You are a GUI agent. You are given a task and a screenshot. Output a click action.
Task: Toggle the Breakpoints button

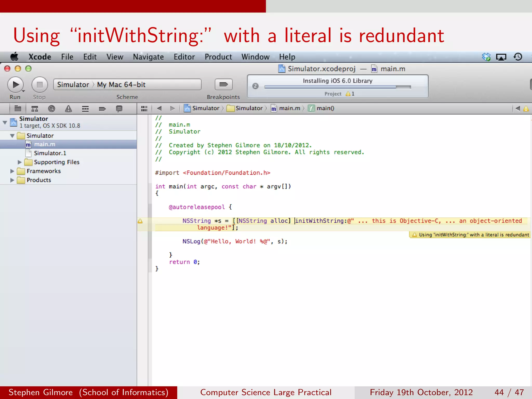(223, 84)
